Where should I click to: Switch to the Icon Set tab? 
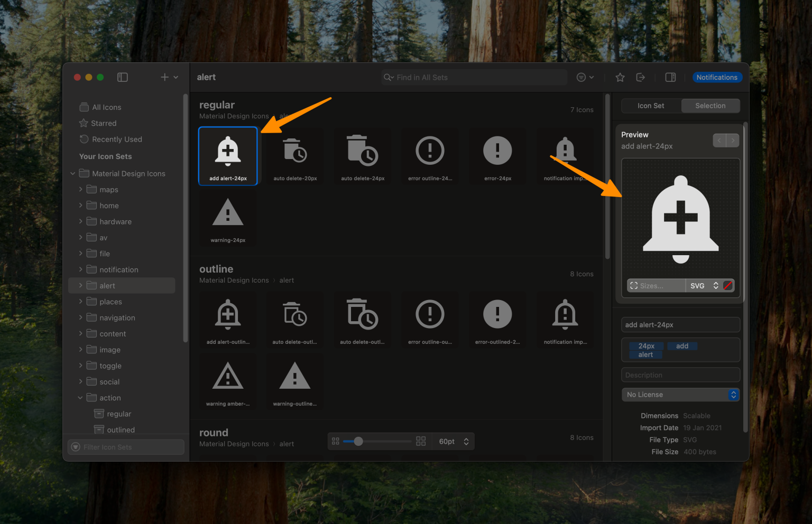pyautogui.click(x=651, y=106)
